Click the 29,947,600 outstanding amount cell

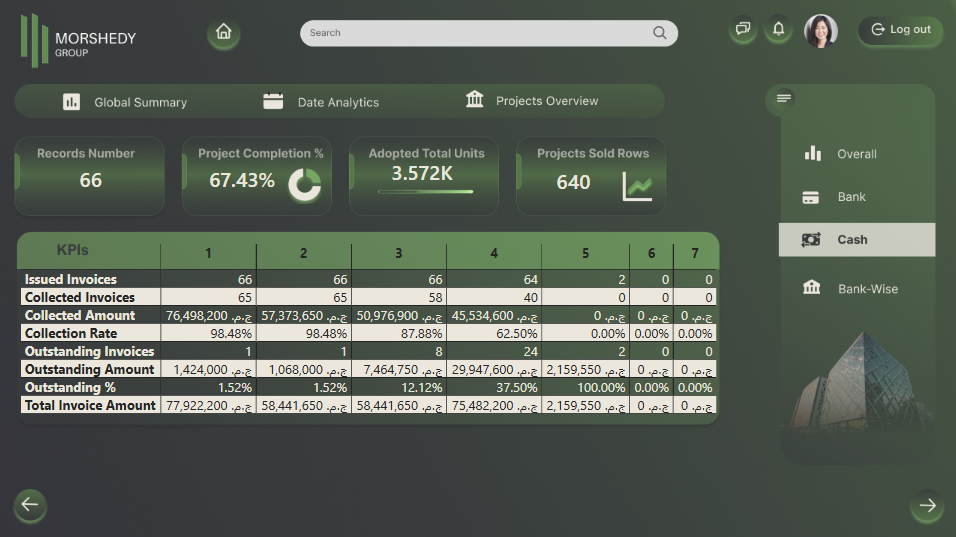pos(494,369)
